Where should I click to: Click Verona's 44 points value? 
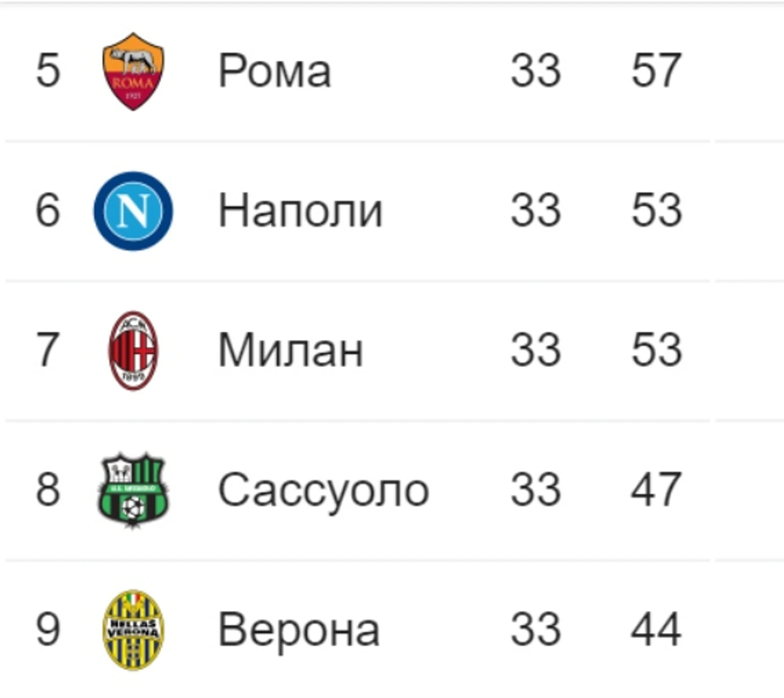656,629
